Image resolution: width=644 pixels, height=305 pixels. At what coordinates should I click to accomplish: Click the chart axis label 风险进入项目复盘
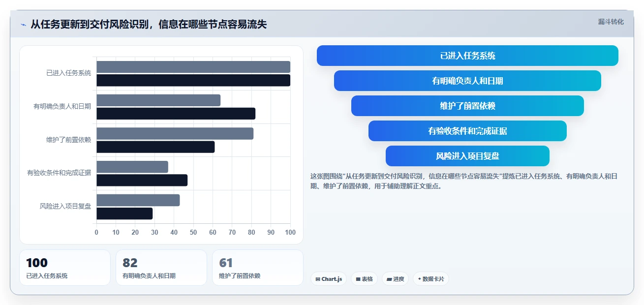pos(65,207)
